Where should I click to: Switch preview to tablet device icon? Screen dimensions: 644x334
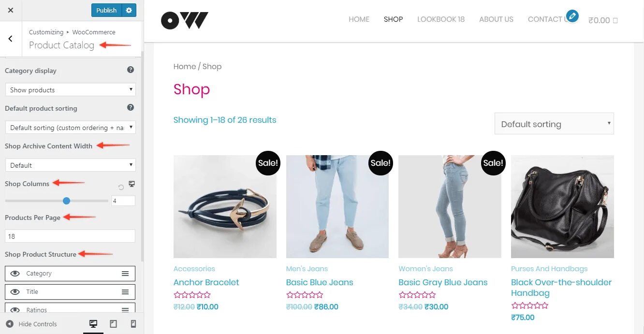coord(113,324)
